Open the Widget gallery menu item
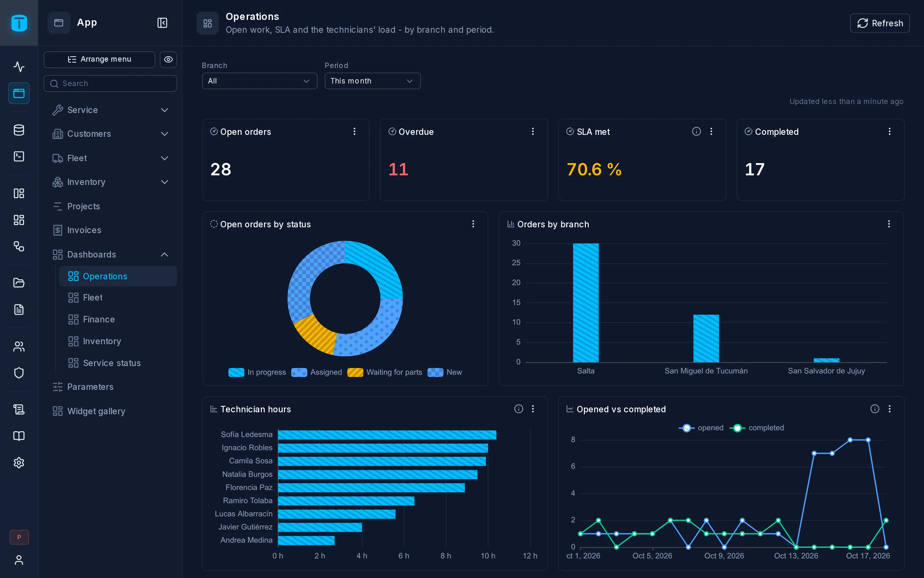Screen dimensions: 924x578 (111, 411)
